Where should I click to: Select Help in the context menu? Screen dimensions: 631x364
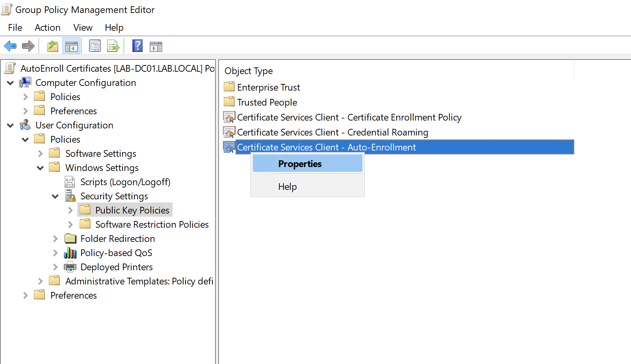pos(287,187)
